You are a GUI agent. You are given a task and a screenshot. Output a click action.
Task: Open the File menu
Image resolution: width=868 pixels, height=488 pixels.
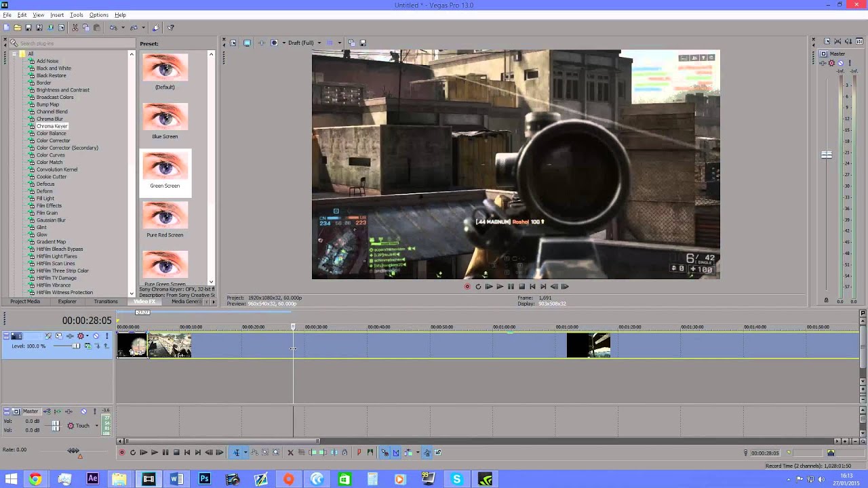(7, 15)
